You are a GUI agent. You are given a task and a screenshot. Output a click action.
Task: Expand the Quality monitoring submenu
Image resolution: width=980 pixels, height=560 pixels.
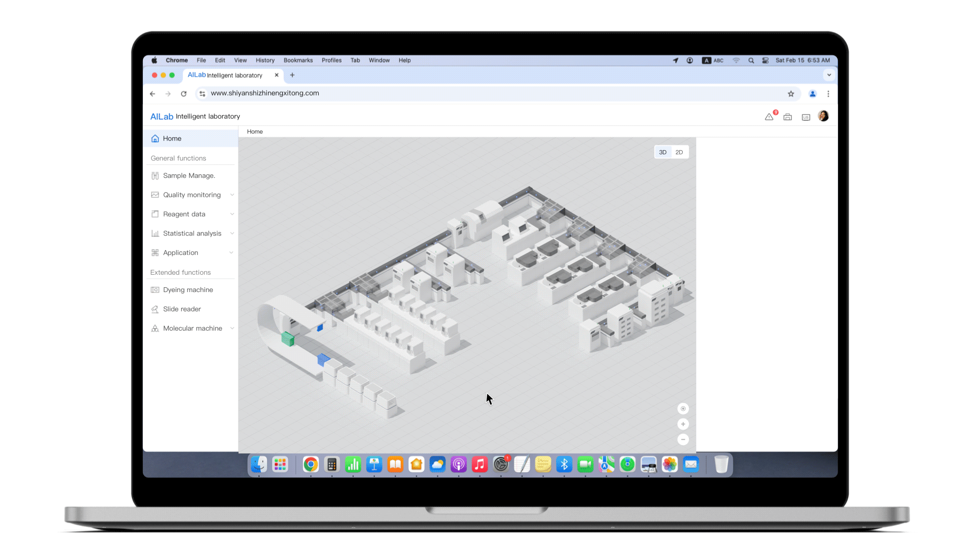(192, 195)
